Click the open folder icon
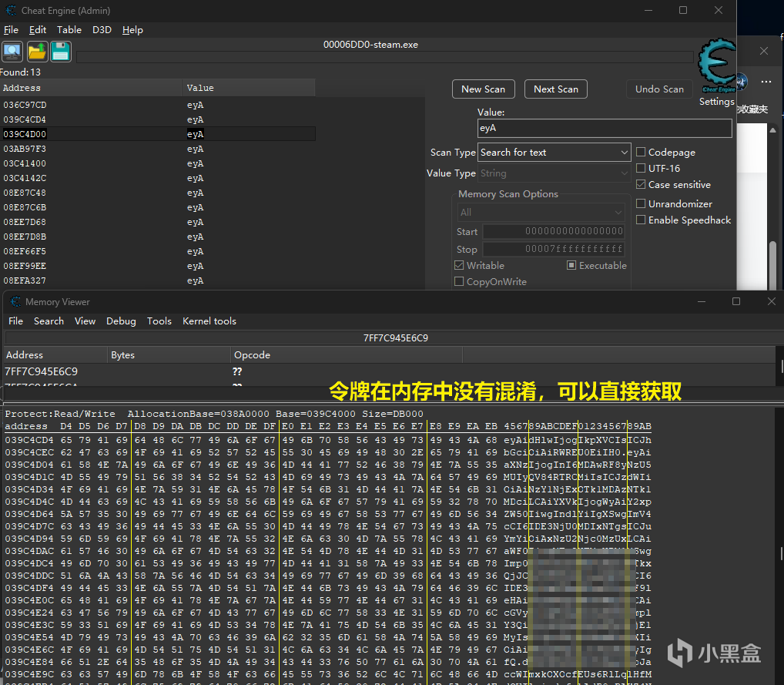 pyautogui.click(x=37, y=52)
